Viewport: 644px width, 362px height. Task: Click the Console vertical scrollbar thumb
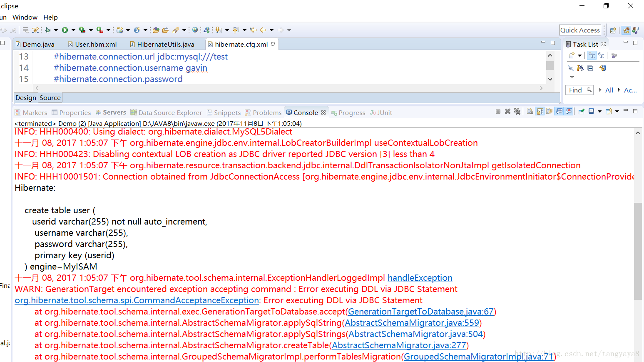pyautogui.click(x=638, y=251)
